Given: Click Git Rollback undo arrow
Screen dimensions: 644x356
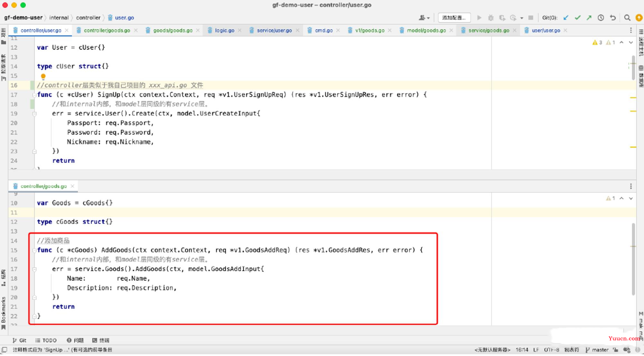Looking at the screenshot, I should tap(613, 18).
